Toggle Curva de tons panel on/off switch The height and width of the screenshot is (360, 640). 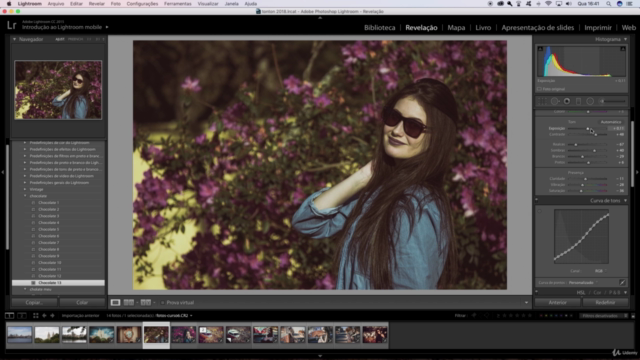537,200
